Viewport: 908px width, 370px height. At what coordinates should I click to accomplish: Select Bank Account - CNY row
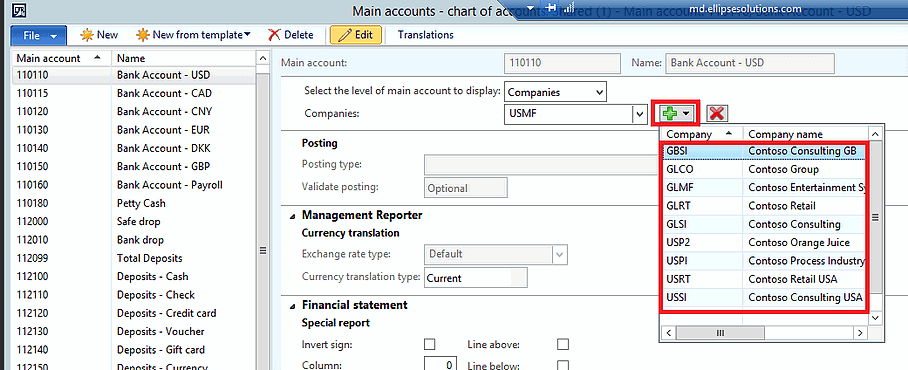(133, 112)
